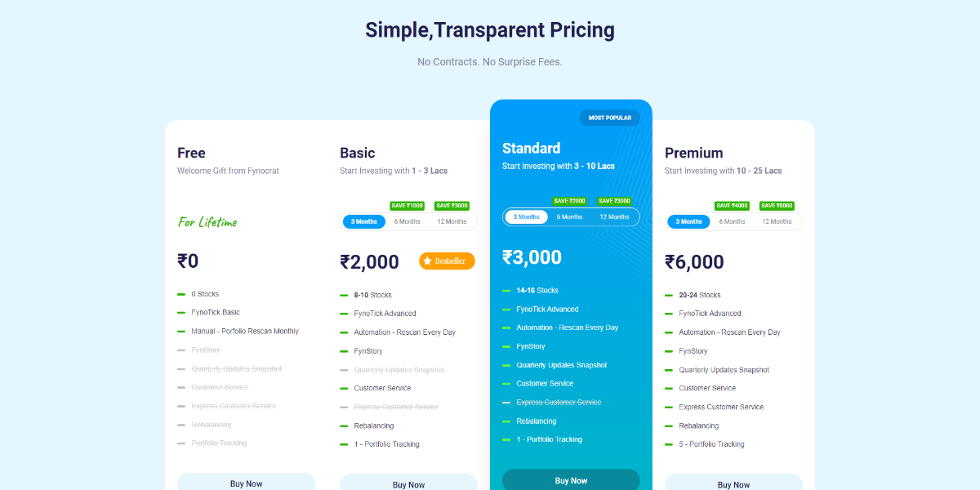Select the 6 Months tab under Premium

[733, 221]
